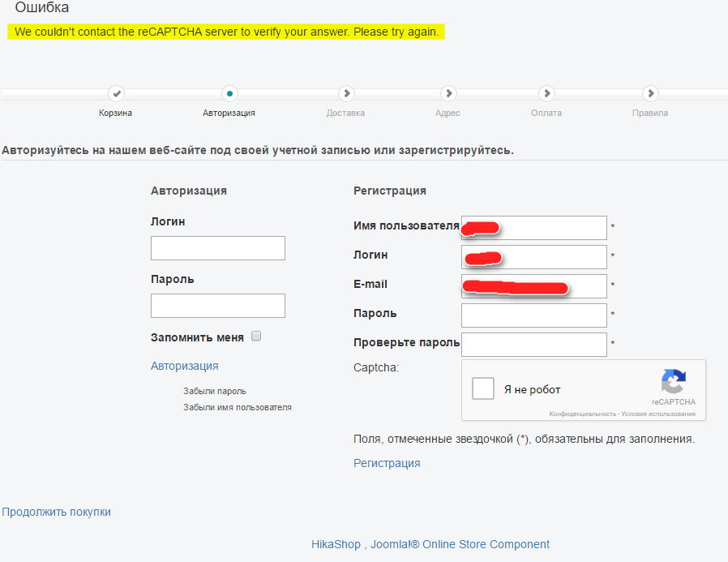Click the Доставка step arrow icon
This screenshot has width=728, height=562.
(345, 94)
